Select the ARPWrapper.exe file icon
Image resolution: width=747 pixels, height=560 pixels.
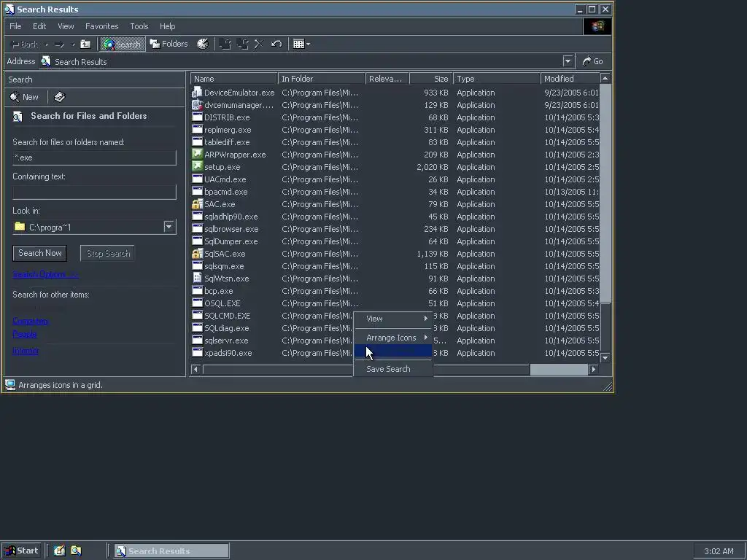[x=197, y=155]
